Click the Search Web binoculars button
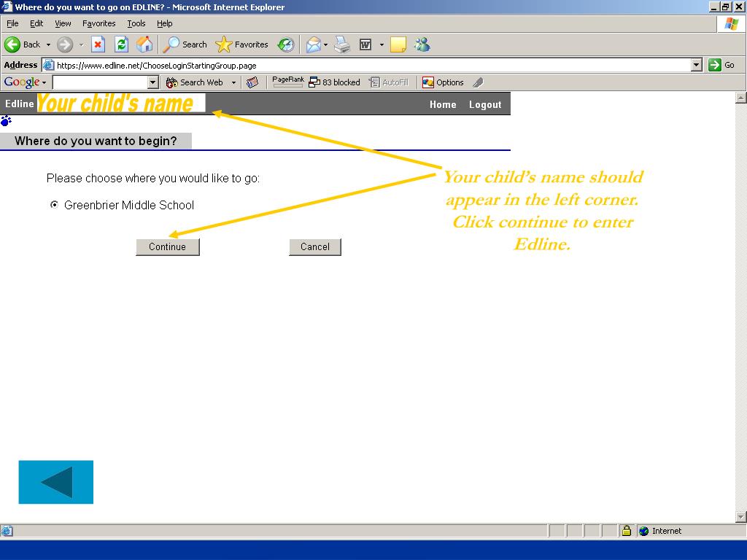747x560 pixels. click(x=194, y=82)
